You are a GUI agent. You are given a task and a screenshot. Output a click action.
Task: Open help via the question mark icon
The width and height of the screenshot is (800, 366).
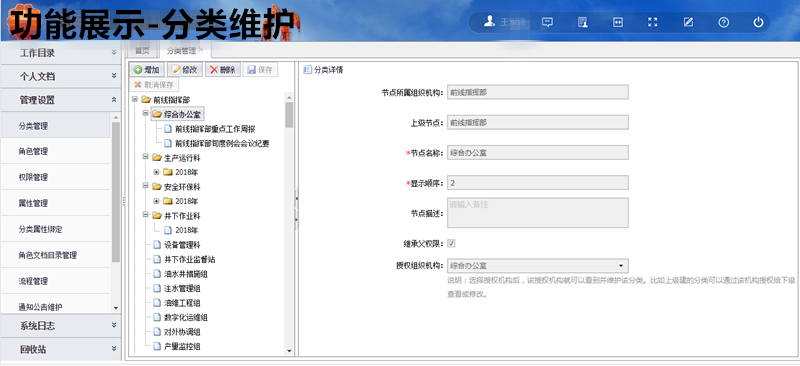723,22
